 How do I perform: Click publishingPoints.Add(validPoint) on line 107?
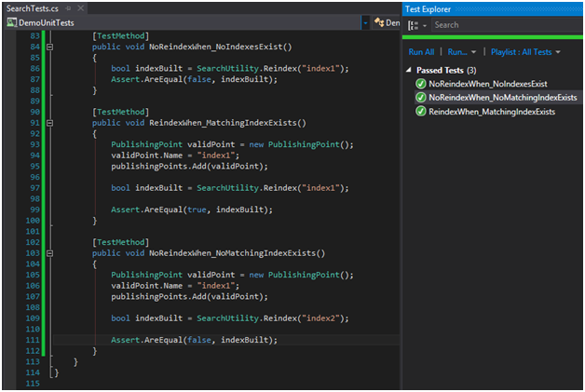click(x=189, y=296)
